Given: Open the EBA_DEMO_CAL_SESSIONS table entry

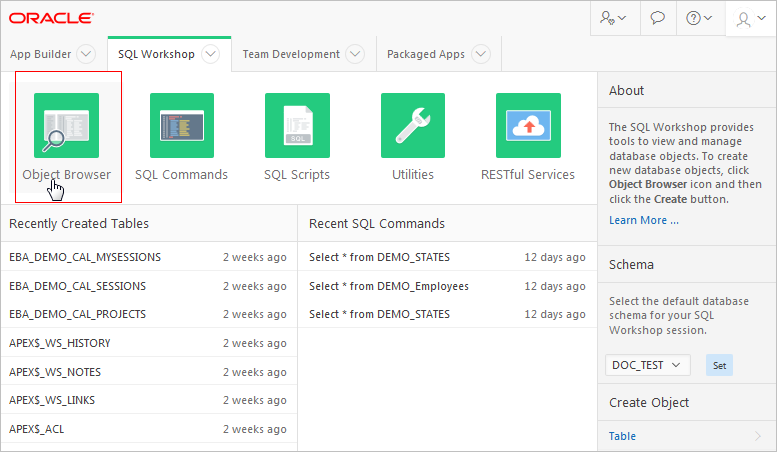Looking at the screenshot, I should pyautogui.click(x=77, y=286).
